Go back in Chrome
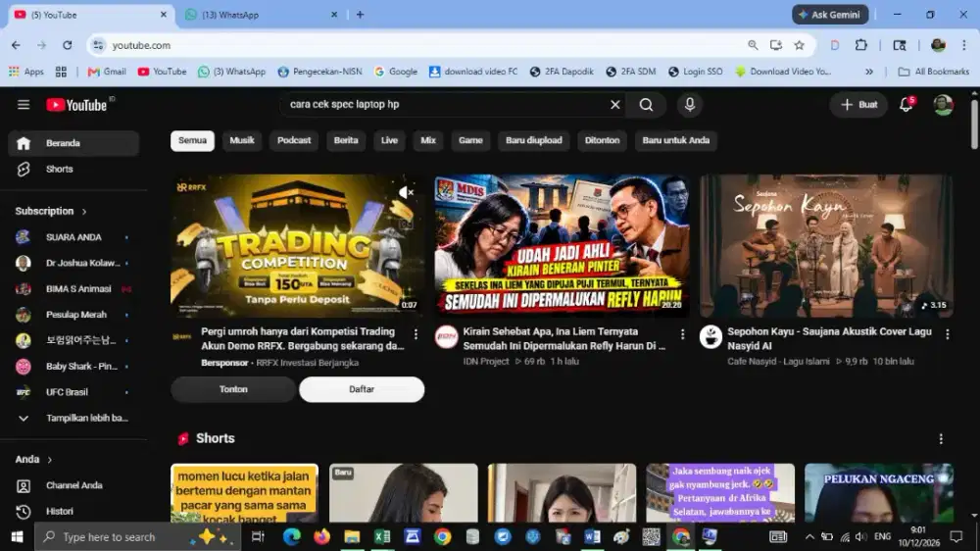Screen dimensions: 980x551 pos(16,45)
